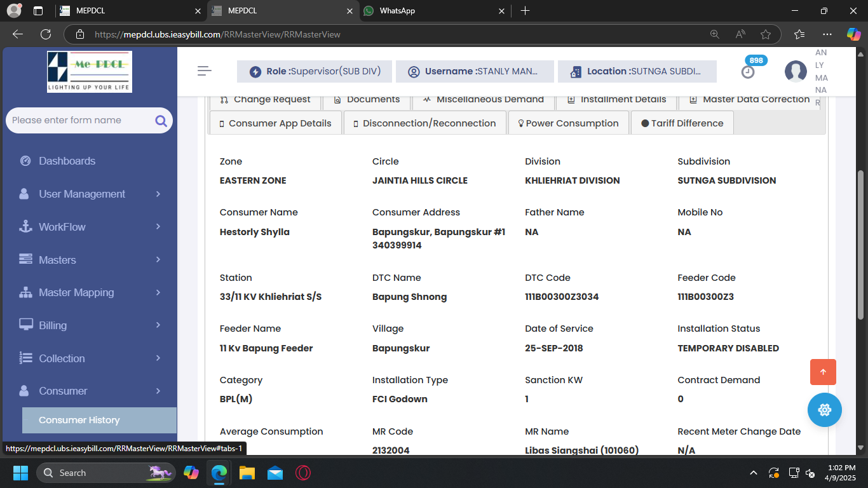Open the user profile avatar
This screenshot has width=868, height=488.
tap(796, 72)
